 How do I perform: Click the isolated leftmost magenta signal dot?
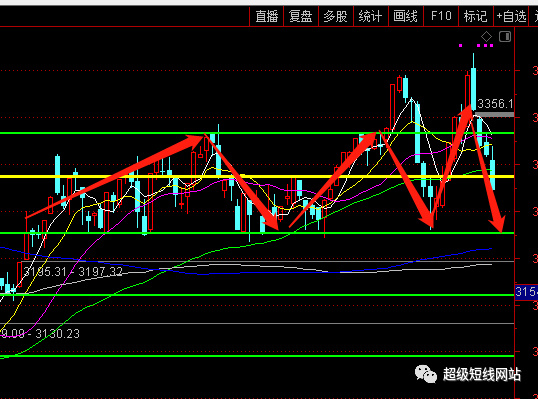(x=460, y=45)
